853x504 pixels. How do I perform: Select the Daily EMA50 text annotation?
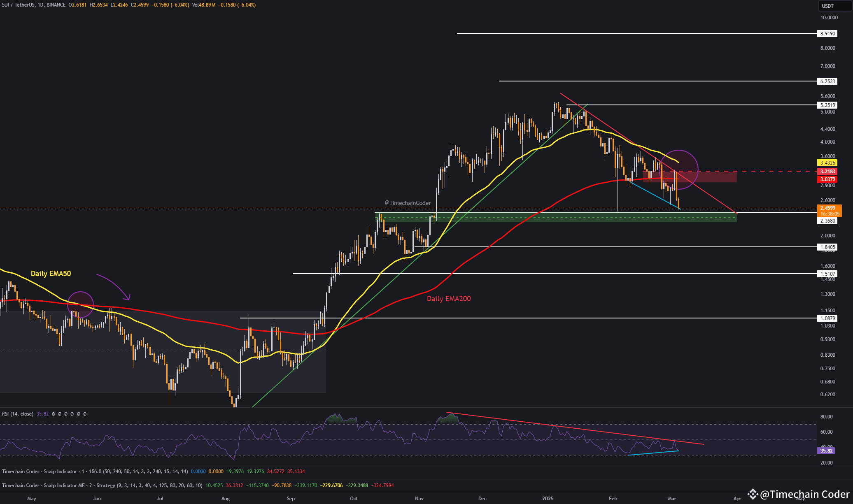pos(51,274)
